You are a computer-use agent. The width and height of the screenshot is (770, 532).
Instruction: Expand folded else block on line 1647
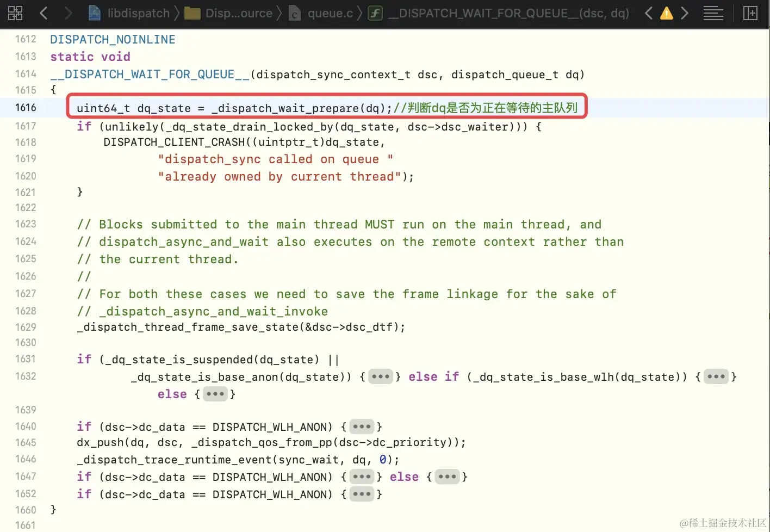click(x=448, y=477)
